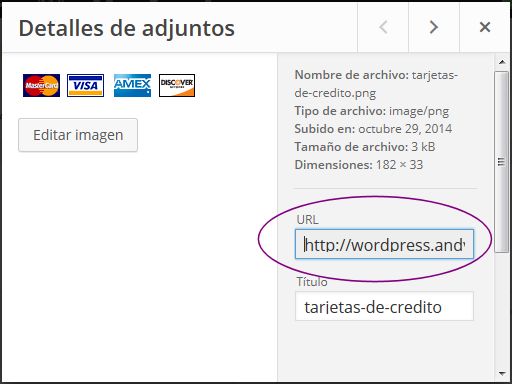Go to previous attachment with left chevron
Viewport: 512px width, 384px height.
[383, 27]
